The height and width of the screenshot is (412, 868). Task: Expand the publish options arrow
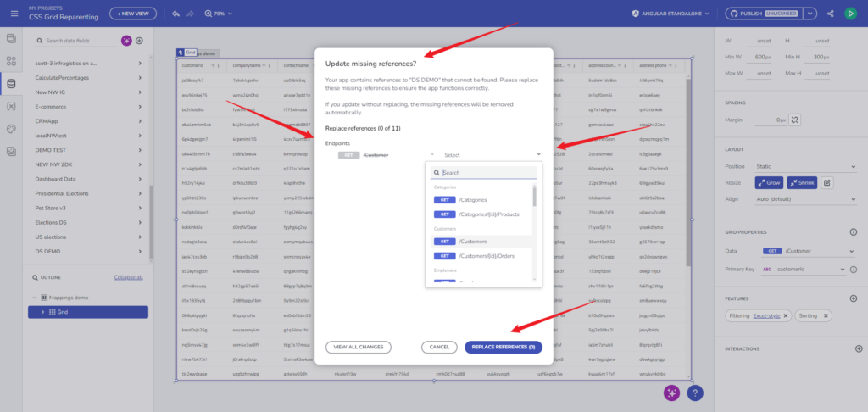pos(810,14)
